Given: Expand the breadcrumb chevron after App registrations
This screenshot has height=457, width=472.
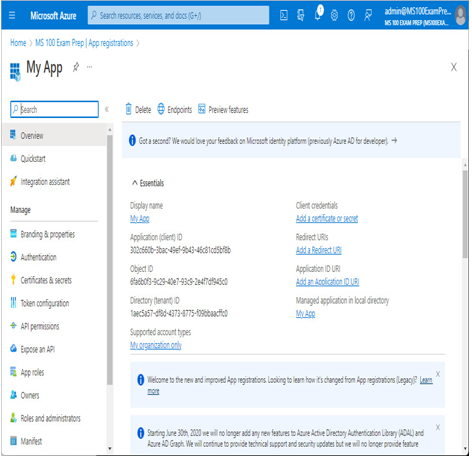Looking at the screenshot, I should pos(138,43).
